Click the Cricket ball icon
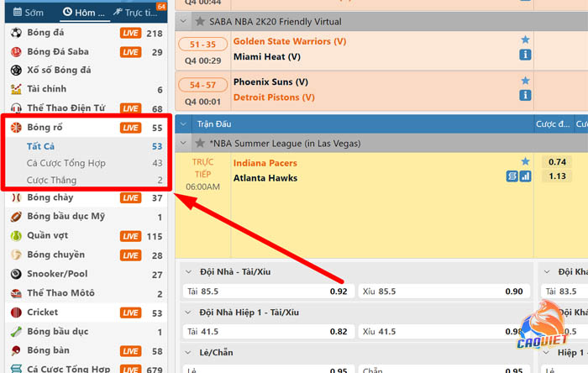Viewport: 588px width, 373px height. pyautogui.click(x=16, y=313)
